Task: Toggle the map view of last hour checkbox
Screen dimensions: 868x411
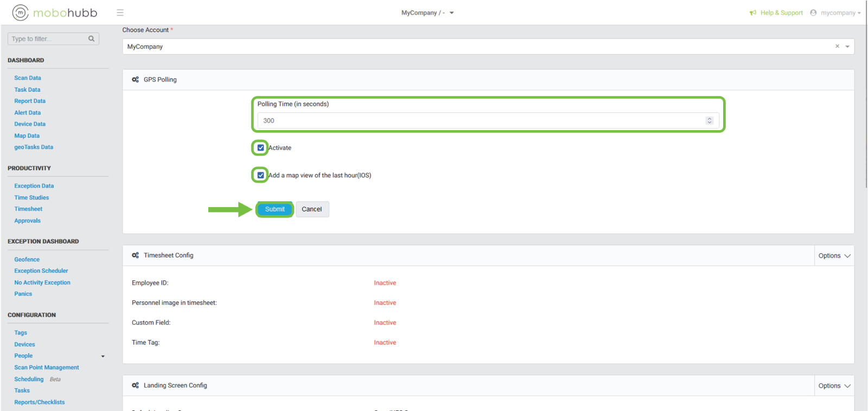Action: click(x=261, y=175)
